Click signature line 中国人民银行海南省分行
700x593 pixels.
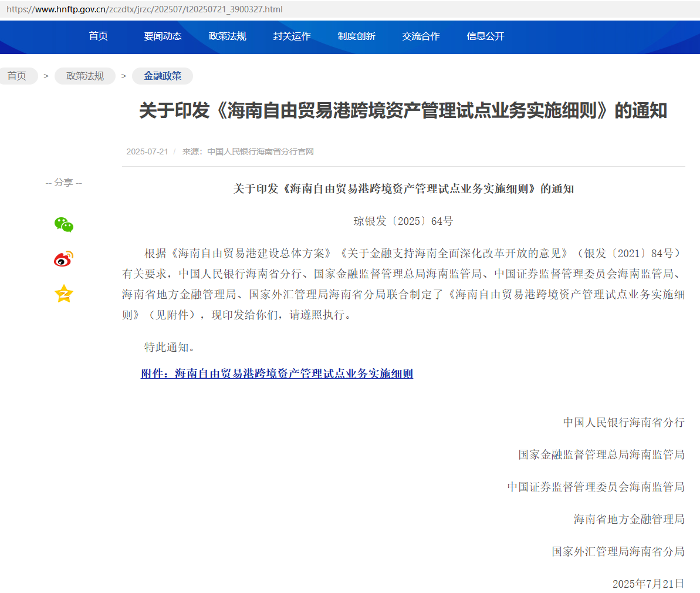point(624,422)
